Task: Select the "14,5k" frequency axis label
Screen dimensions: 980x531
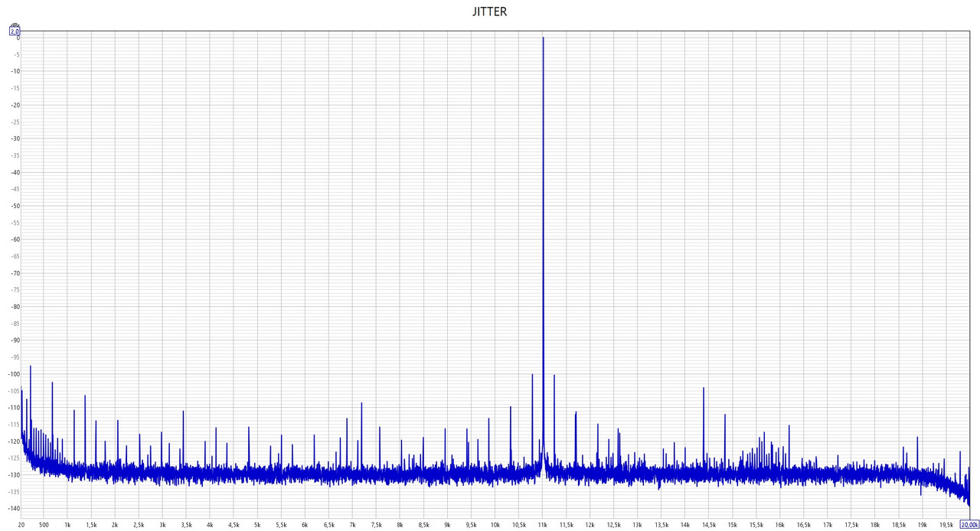Action: [709, 525]
